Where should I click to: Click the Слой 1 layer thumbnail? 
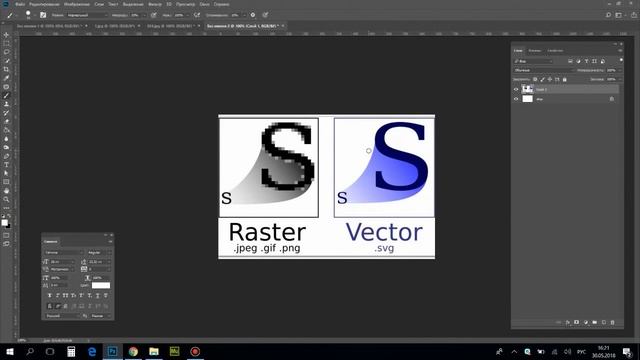click(x=527, y=89)
